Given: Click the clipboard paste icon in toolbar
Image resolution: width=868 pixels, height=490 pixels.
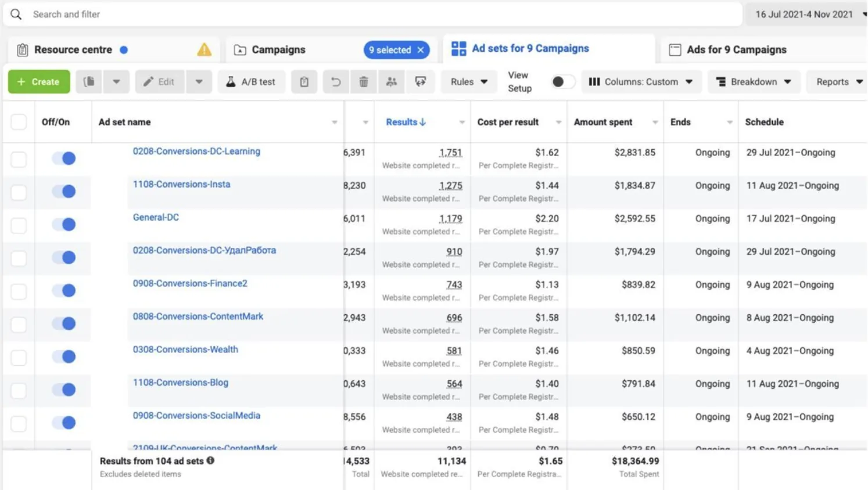Looking at the screenshot, I should click(304, 82).
